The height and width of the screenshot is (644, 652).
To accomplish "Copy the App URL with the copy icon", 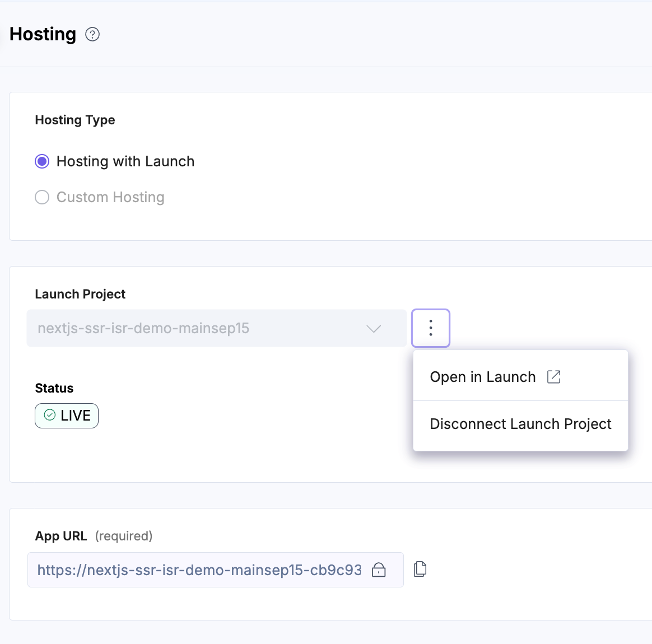I will tap(420, 569).
